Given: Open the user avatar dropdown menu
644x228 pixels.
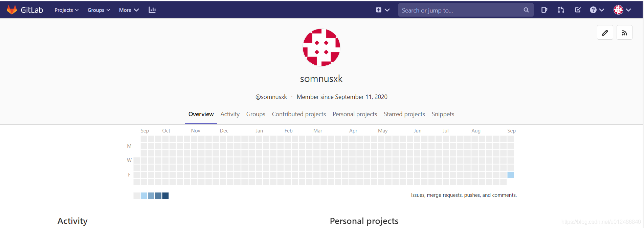Looking at the screenshot, I should pos(622,10).
